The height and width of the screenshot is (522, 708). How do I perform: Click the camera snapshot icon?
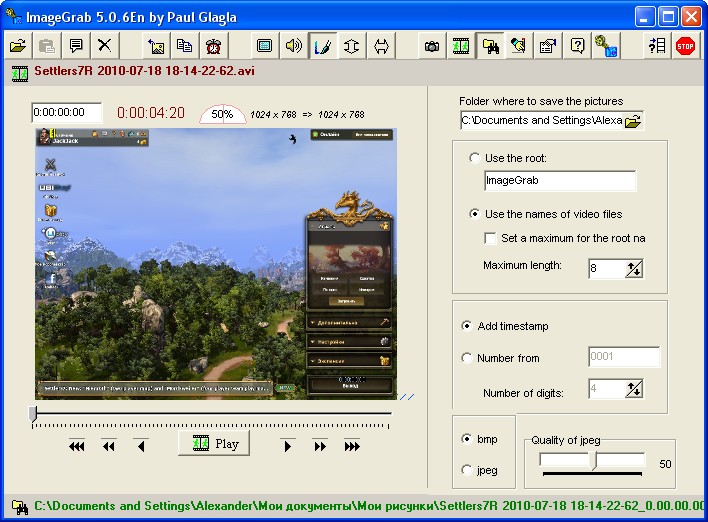[432, 46]
